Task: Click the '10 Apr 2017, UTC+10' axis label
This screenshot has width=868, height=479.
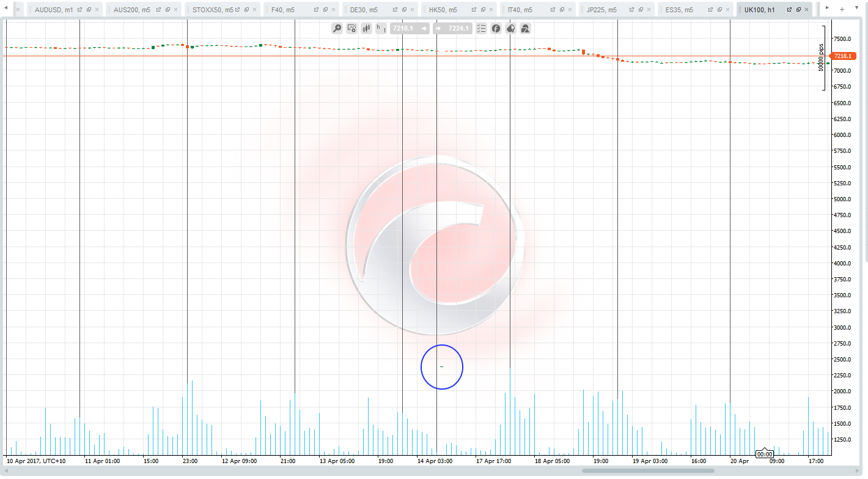Action: pyautogui.click(x=35, y=461)
